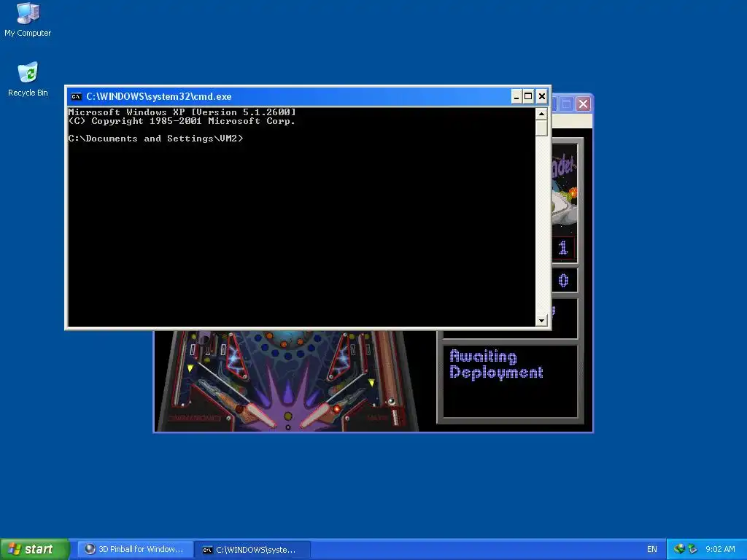Open the My Computer desktop icon
747x560 pixels.
(28, 20)
